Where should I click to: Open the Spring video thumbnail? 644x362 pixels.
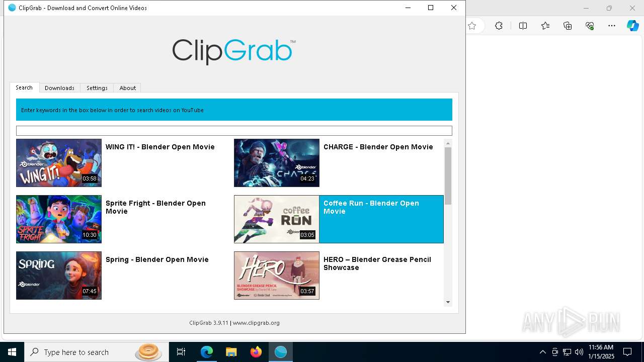59,276
